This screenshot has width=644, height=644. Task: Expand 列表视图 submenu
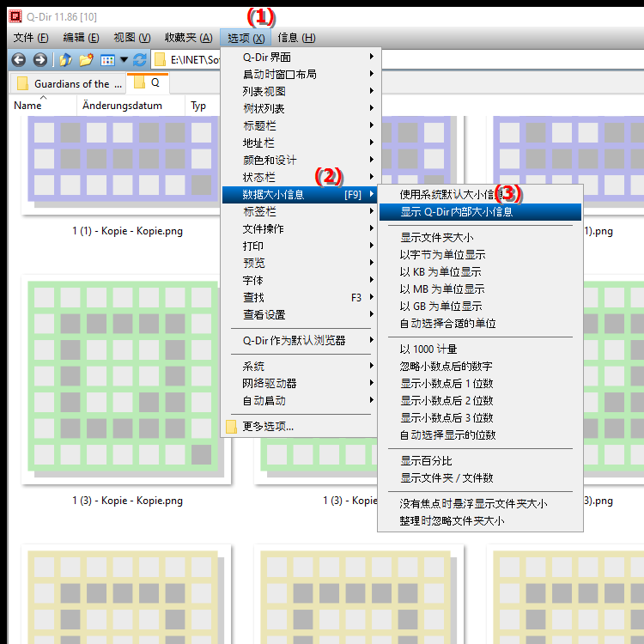[x=301, y=91]
